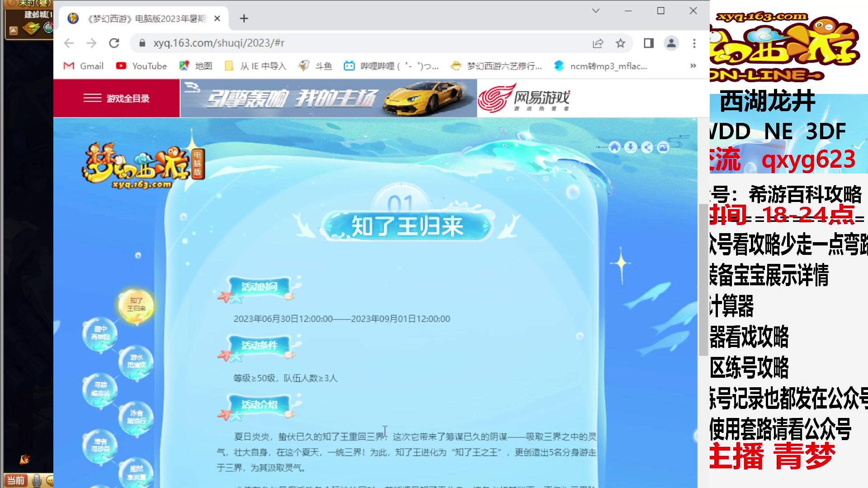Click the 网易游戏 logo
868x488 pixels.
[524, 98]
